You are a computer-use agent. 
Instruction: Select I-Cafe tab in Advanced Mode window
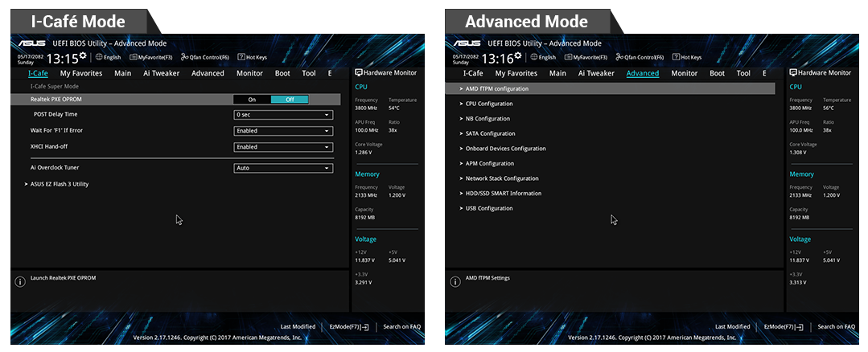click(x=473, y=73)
